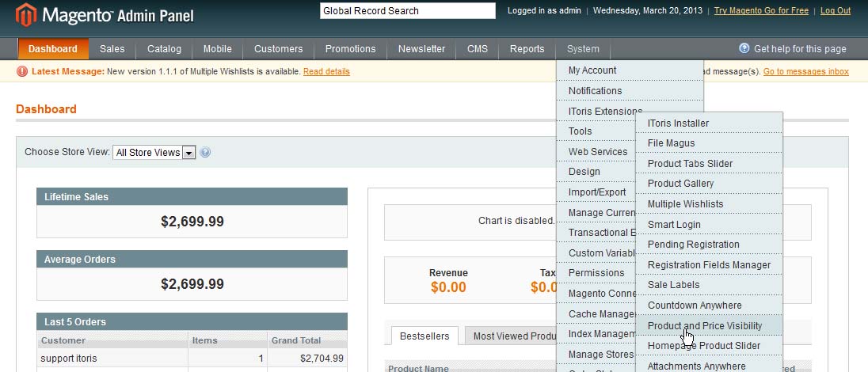Select Tools in System menu
The image size is (868, 372).
[597, 131]
